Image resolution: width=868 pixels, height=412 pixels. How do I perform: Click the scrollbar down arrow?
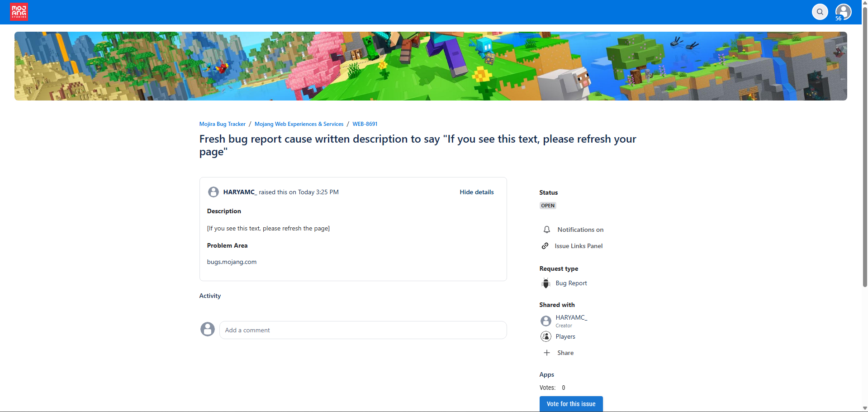point(865,408)
